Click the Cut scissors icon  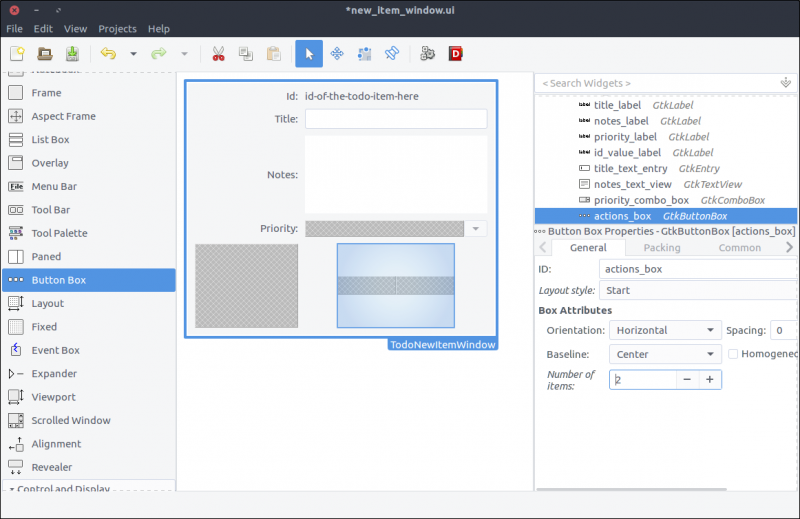pyautogui.click(x=218, y=54)
